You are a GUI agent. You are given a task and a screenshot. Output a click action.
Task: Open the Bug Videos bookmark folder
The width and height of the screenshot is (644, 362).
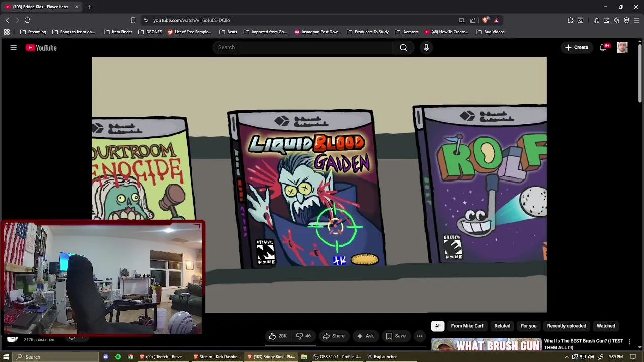[490, 32]
